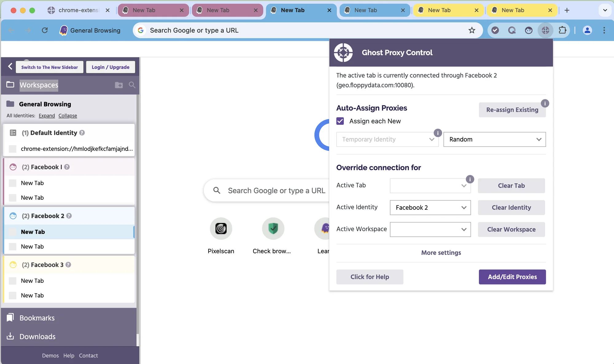This screenshot has height=364, width=614.
Task: Open the Active Tab proxy dropdown
Action: (430, 186)
